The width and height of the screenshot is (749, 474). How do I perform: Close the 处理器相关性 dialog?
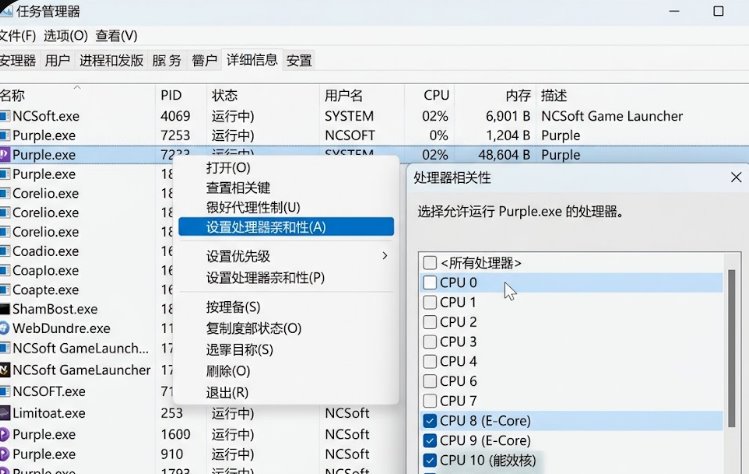pyautogui.click(x=736, y=177)
